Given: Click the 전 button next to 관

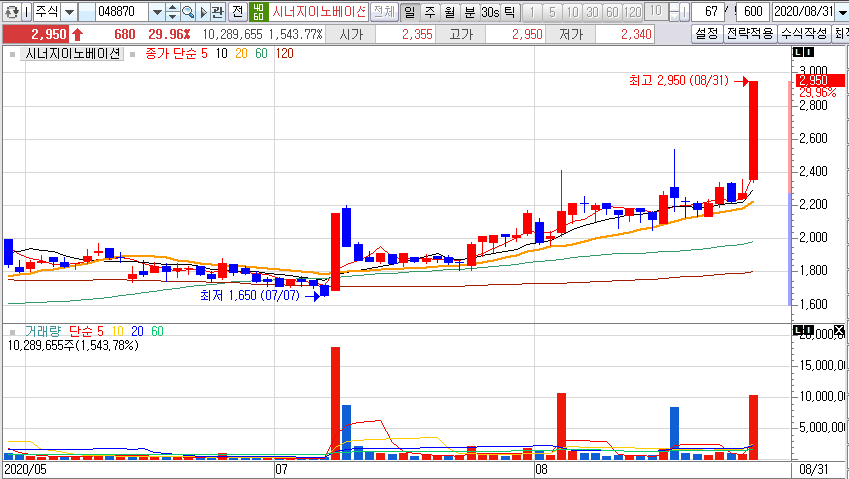Looking at the screenshot, I should (x=237, y=11).
